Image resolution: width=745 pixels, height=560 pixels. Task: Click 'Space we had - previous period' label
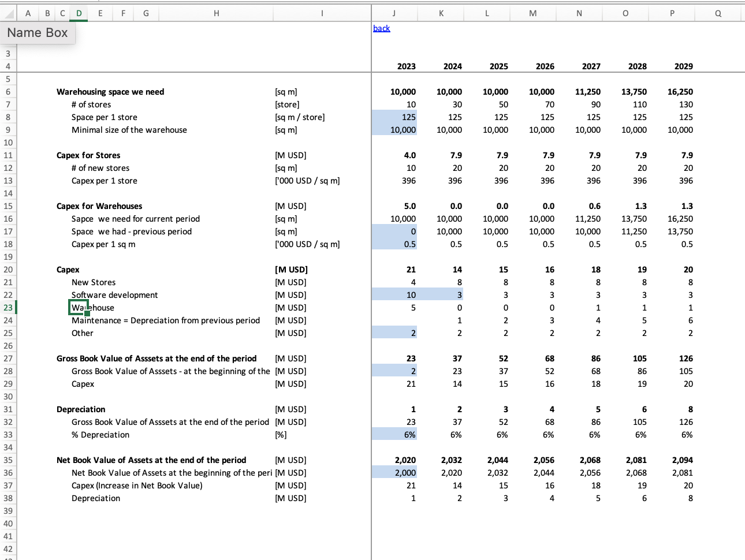tap(132, 232)
